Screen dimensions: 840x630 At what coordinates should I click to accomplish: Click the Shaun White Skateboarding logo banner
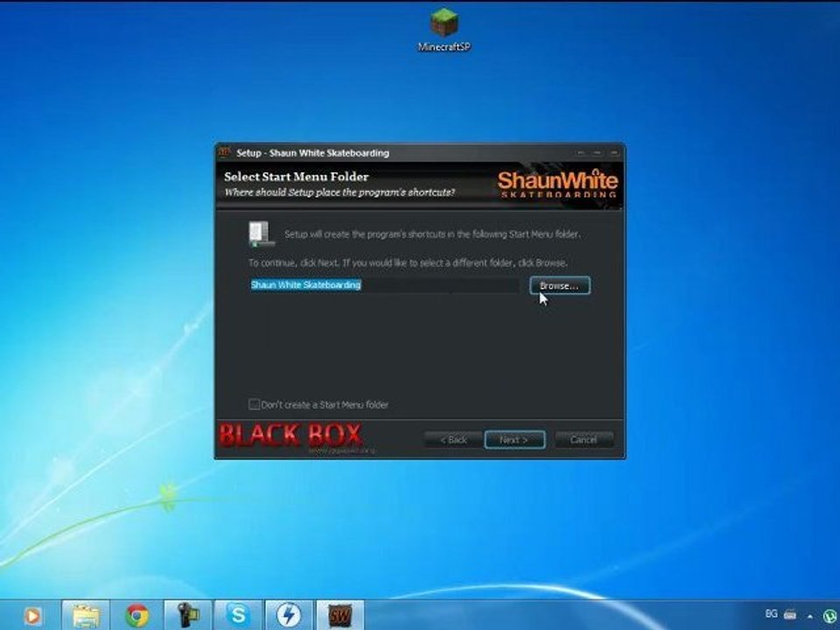click(557, 185)
